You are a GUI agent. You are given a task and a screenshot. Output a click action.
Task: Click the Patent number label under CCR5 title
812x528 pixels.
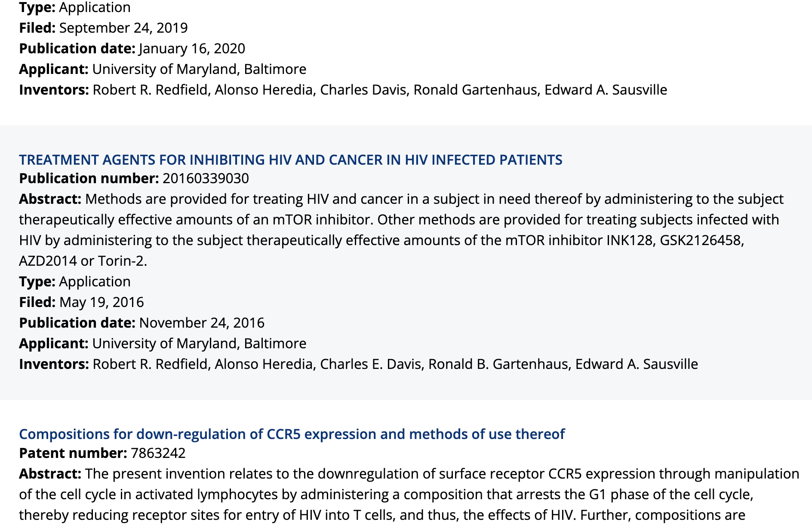coord(73,453)
